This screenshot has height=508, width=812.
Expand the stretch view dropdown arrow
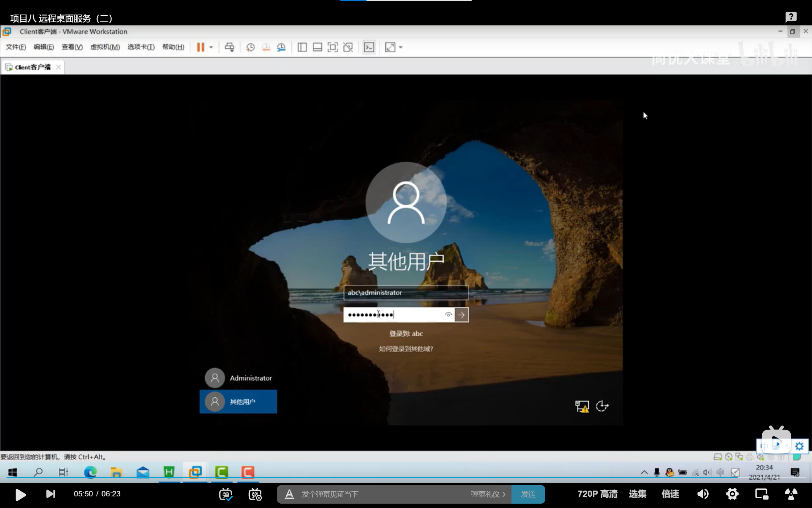(x=401, y=47)
